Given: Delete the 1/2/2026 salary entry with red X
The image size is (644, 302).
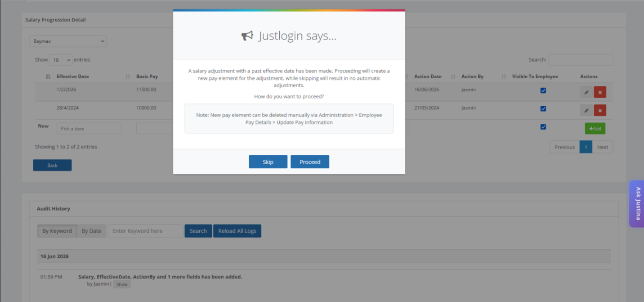Looking at the screenshot, I should [x=600, y=92].
